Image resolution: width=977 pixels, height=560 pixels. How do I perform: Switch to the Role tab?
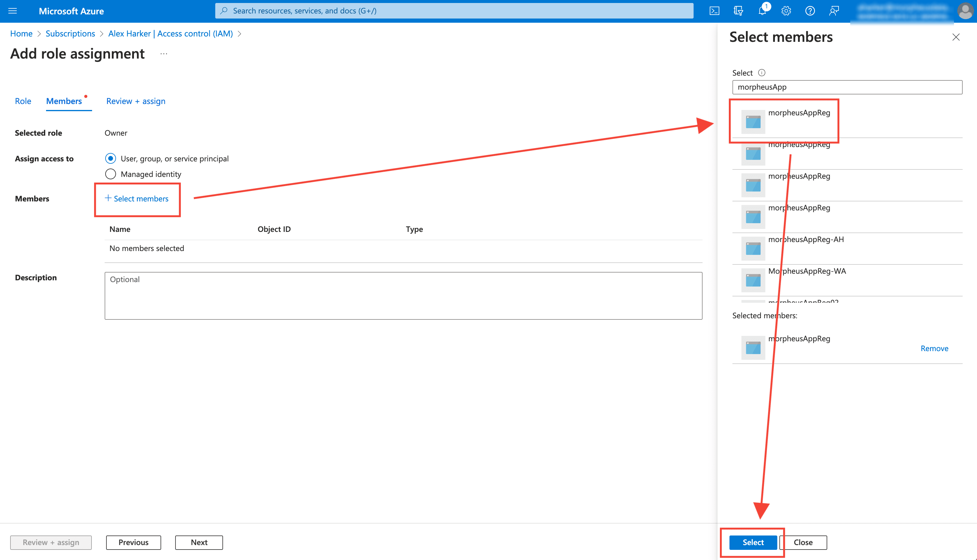coord(23,101)
